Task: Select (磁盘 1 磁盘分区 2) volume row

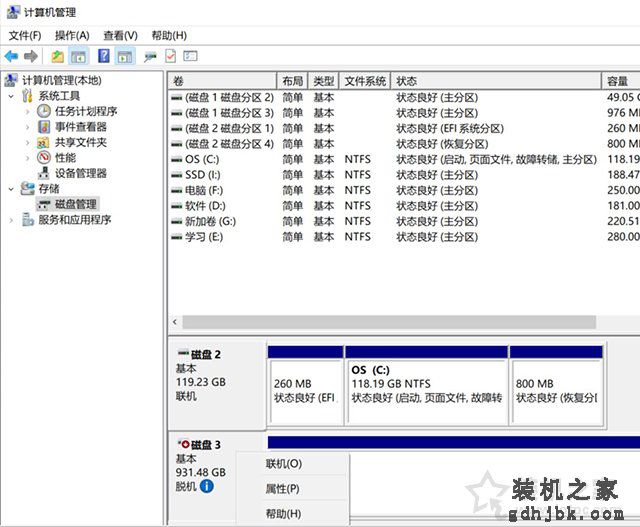Action: pos(404,97)
